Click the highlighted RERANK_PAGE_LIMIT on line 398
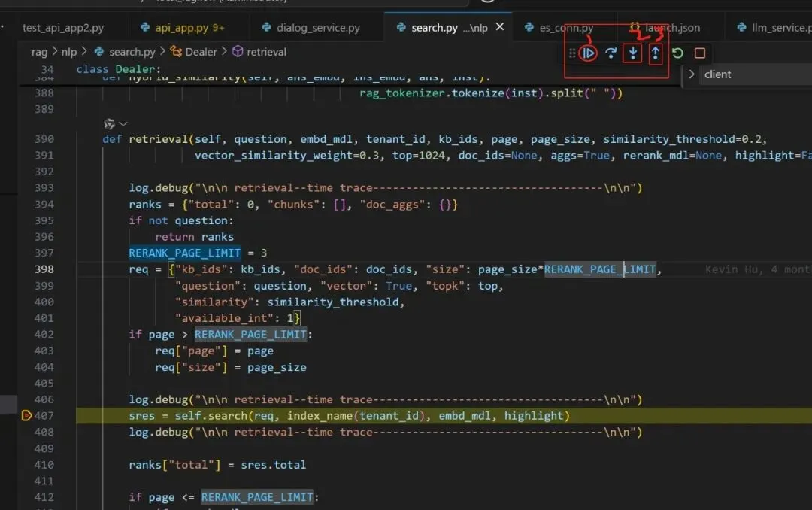The image size is (812, 510). pos(600,269)
